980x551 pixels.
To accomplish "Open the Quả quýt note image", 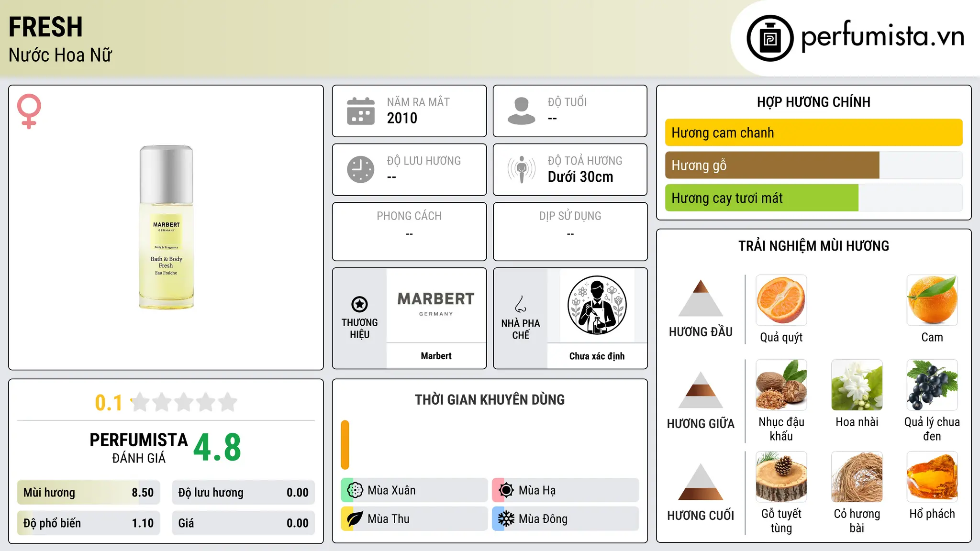I will click(781, 300).
